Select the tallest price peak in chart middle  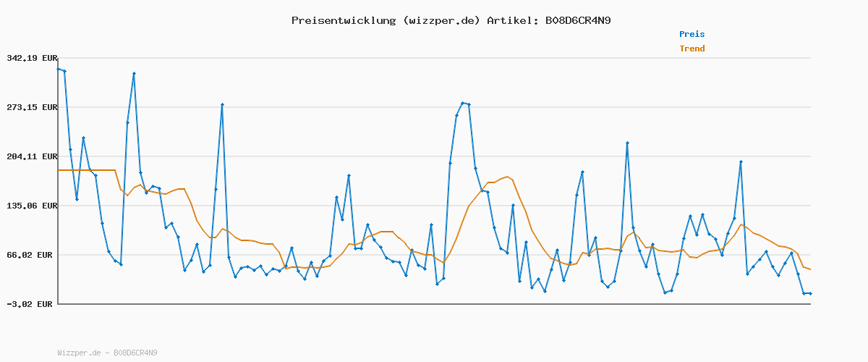(x=463, y=104)
